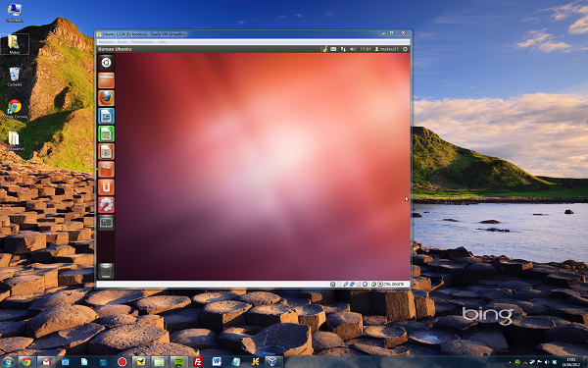Screen dimensions: 588x368
Task: Open the Ubuntu power session menu
Action: coord(405,49)
